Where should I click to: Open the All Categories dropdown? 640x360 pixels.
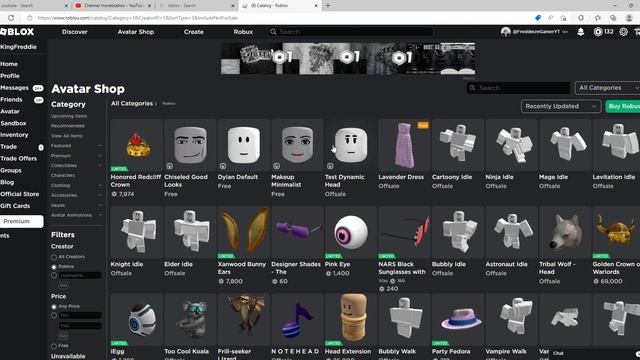607,88
